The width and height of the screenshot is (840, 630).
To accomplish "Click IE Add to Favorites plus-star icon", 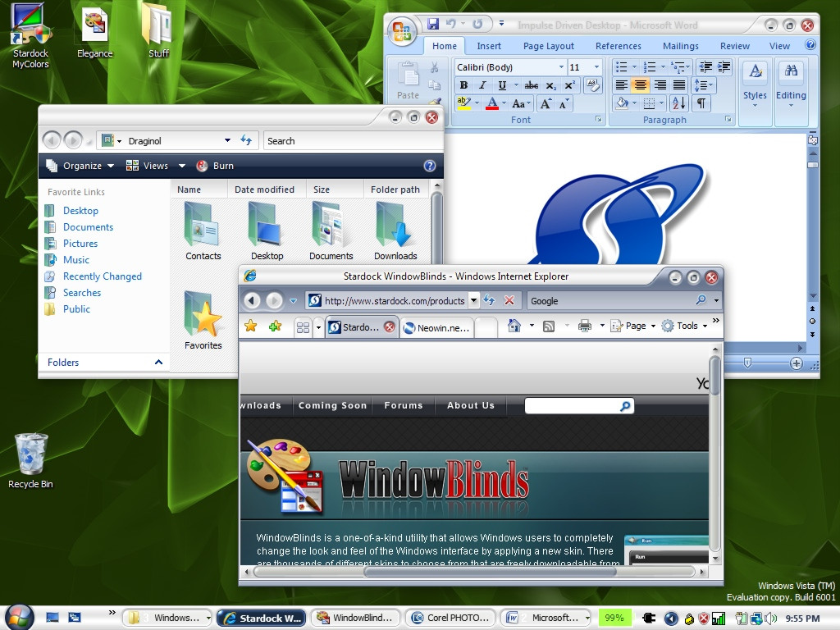I will tap(276, 326).
